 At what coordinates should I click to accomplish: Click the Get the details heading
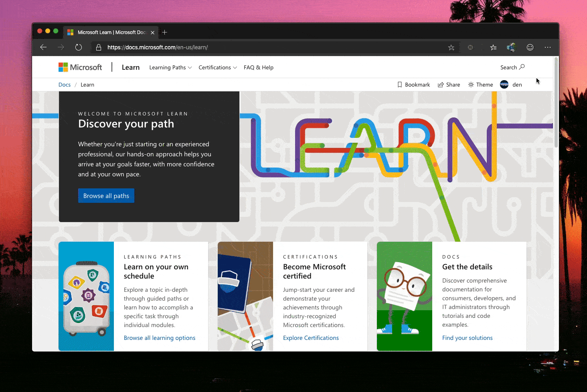(x=467, y=267)
